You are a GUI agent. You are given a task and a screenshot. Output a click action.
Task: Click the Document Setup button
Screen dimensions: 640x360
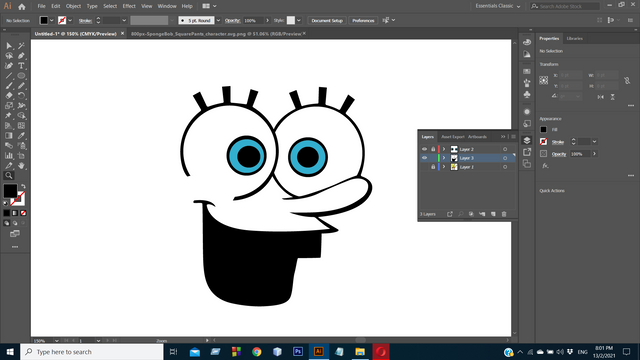(x=327, y=20)
